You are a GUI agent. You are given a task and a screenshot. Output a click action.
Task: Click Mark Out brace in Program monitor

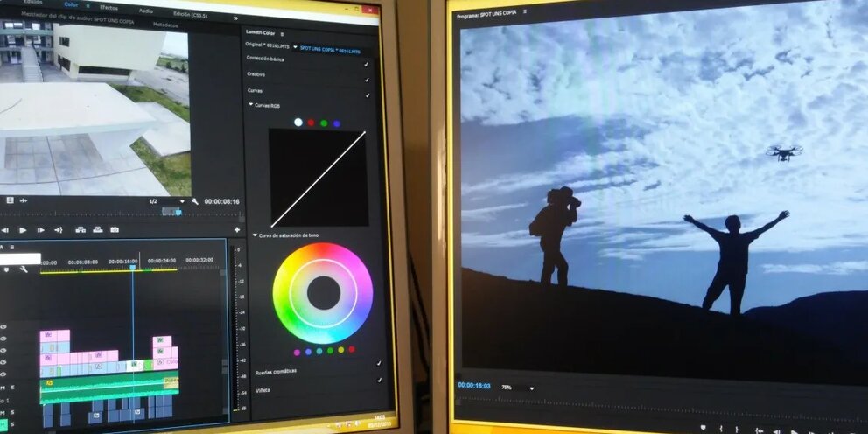point(737,430)
